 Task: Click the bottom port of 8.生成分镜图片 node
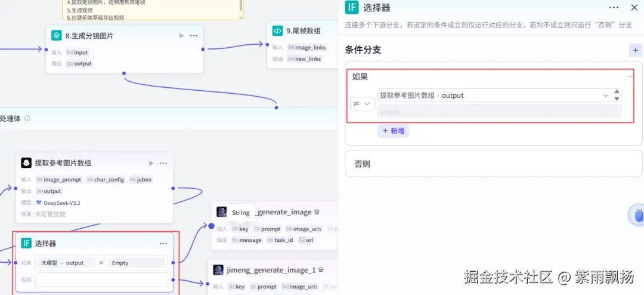[x=124, y=73]
